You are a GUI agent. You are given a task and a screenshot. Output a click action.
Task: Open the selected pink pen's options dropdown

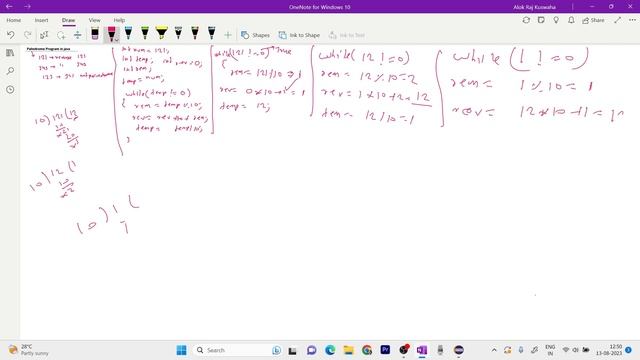116,40
